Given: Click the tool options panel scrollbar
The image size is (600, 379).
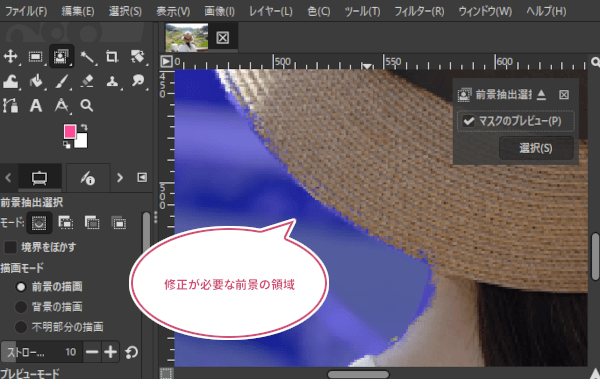Looking at the screenshot, I should click(146, 233).
